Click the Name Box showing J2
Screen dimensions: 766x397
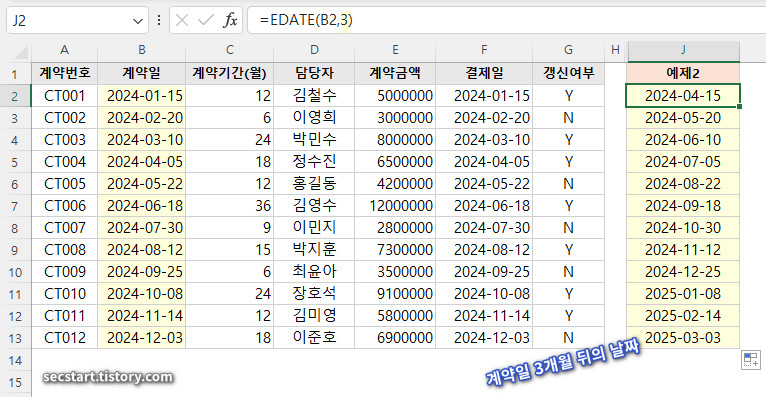(x=77, y=21)
